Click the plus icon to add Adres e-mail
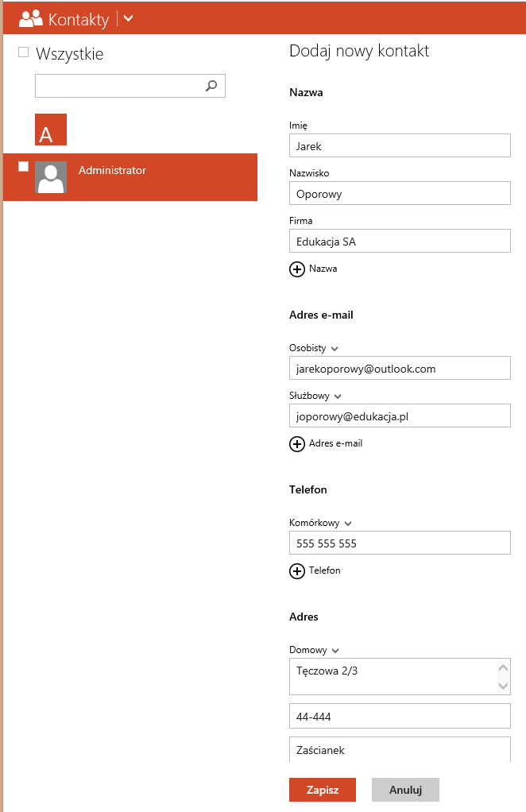Screen dimensions: 526x812 (x=297, y=444)
